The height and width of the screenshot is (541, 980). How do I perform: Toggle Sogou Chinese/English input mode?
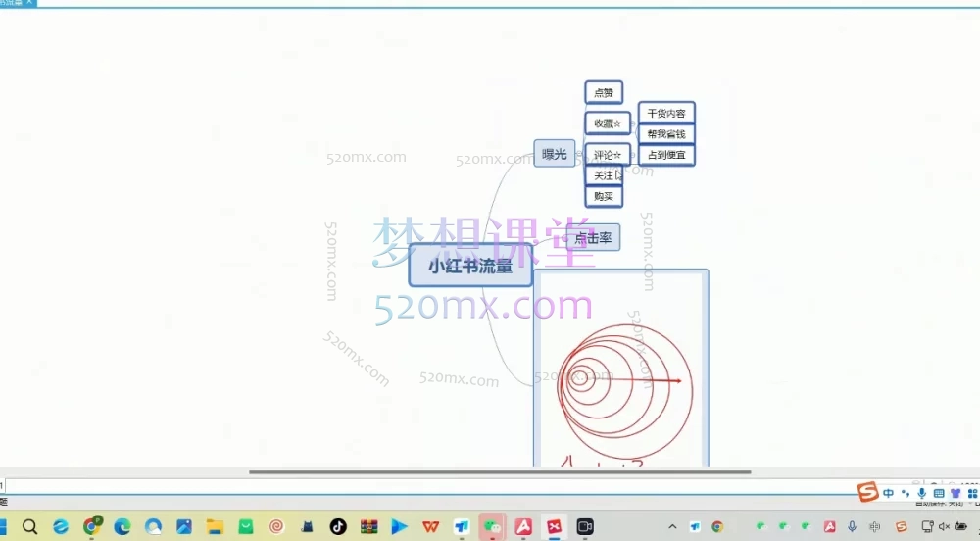pyautogui.click(x=889, y=493)
